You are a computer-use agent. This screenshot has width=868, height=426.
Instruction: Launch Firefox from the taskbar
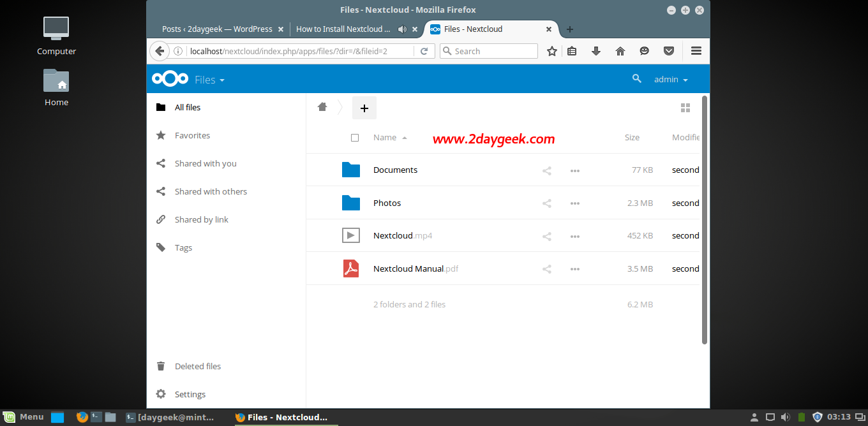tap(82, 417)
